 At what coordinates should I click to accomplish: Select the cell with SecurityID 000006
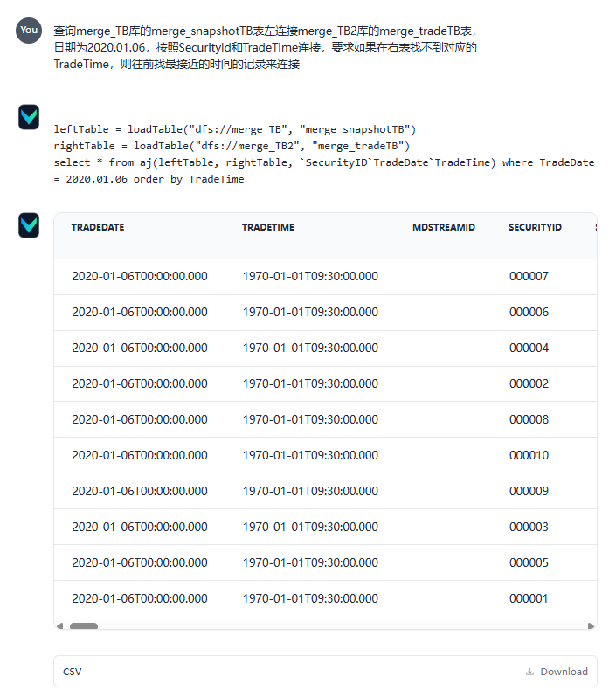coord(529,312)
